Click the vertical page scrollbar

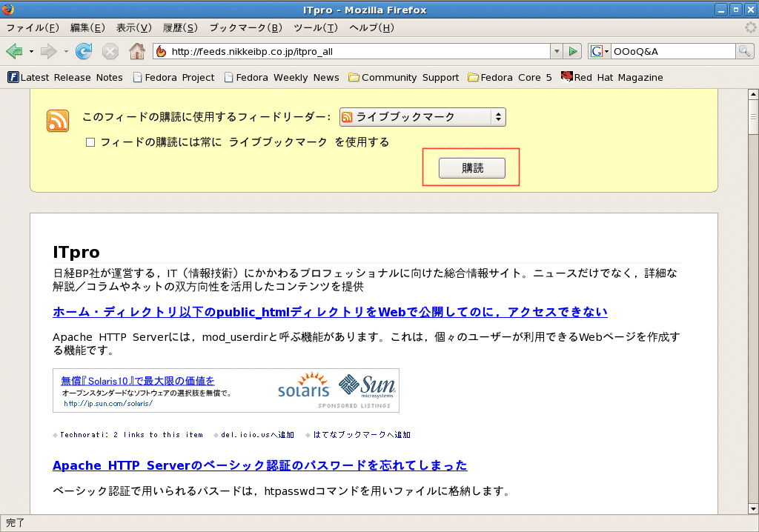[x=753, y=296]
